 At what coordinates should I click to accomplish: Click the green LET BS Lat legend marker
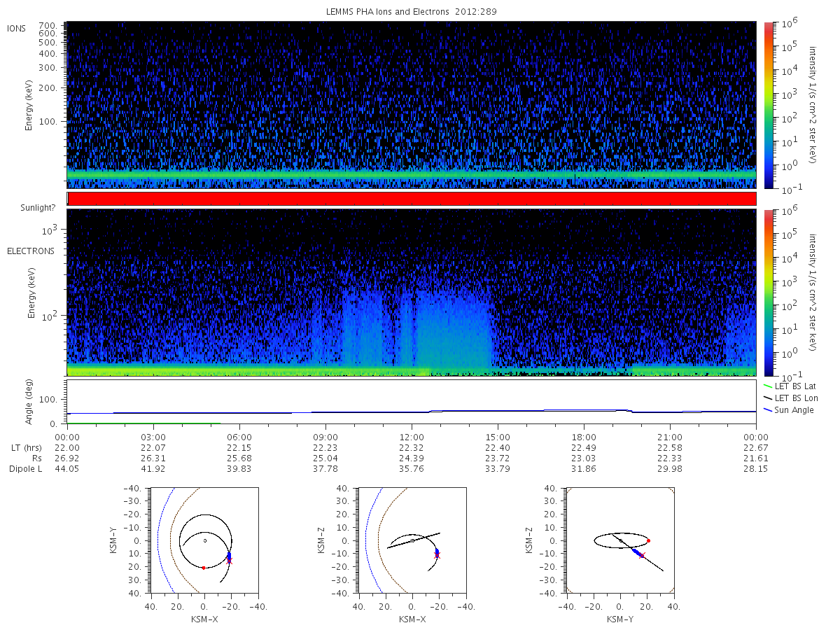tap(768, 386)
